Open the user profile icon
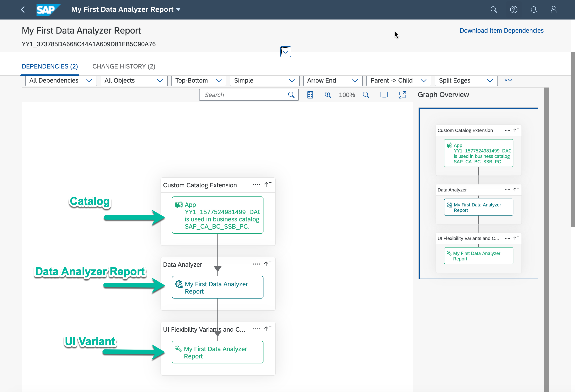The height and width of the screenshot is (392, 575). [x=553, y=10]
